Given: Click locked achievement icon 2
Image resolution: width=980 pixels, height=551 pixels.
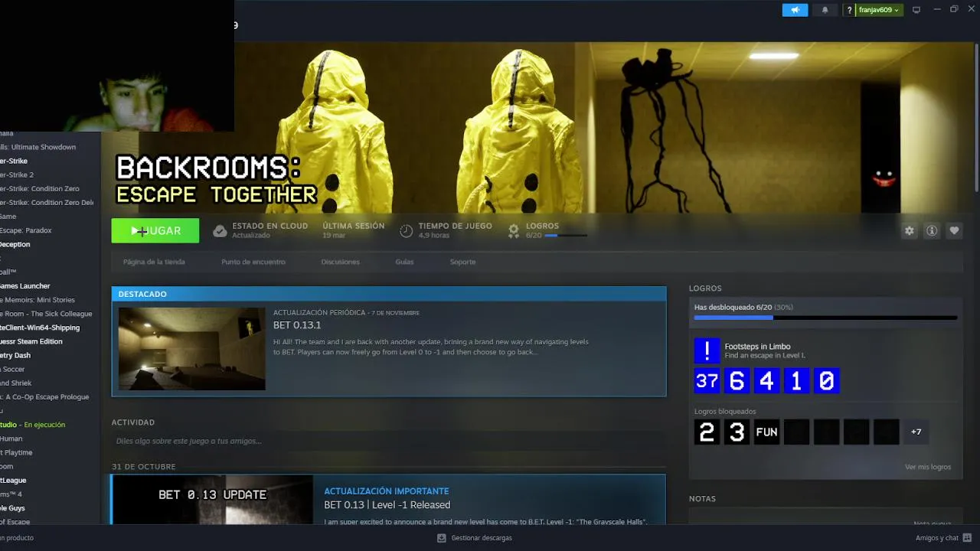Looking at the screenshot, I should [707, 432].
